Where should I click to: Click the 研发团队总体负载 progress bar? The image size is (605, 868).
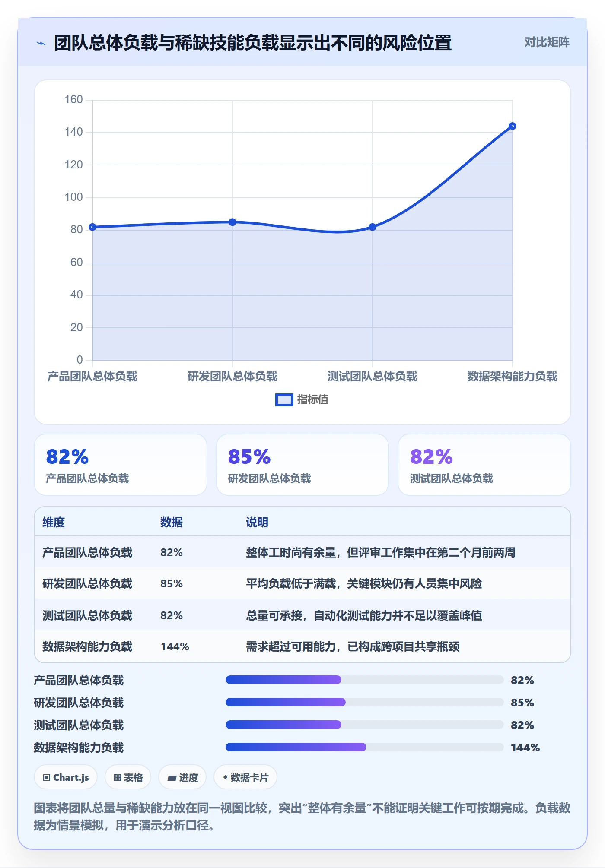[364, 703]
